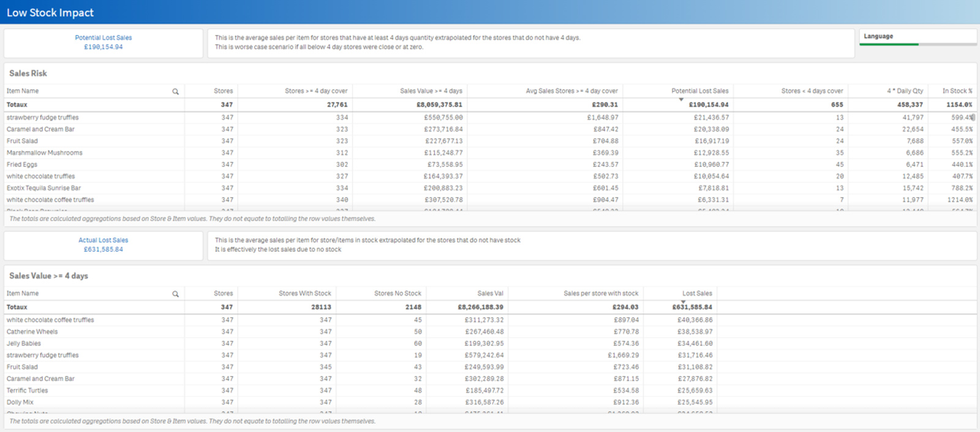Select Jelly Babies item
Viewport: 980px width, 432px height.
24,344
